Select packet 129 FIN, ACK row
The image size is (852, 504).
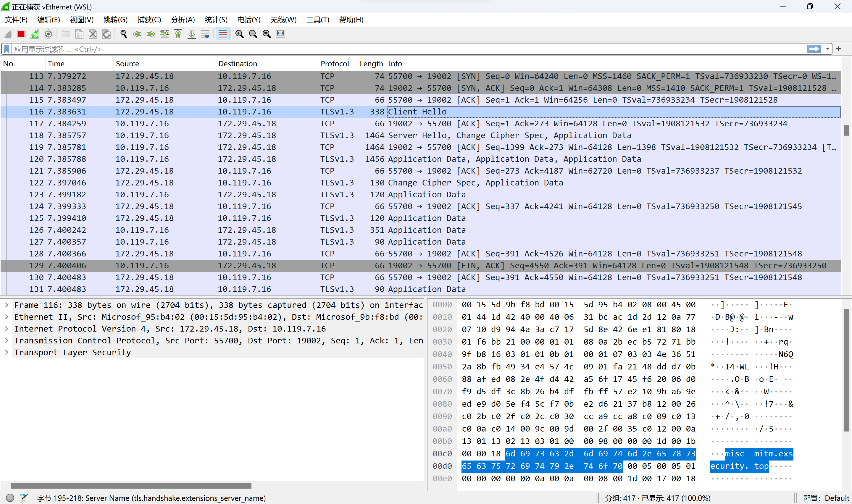(x=421, y=266)
